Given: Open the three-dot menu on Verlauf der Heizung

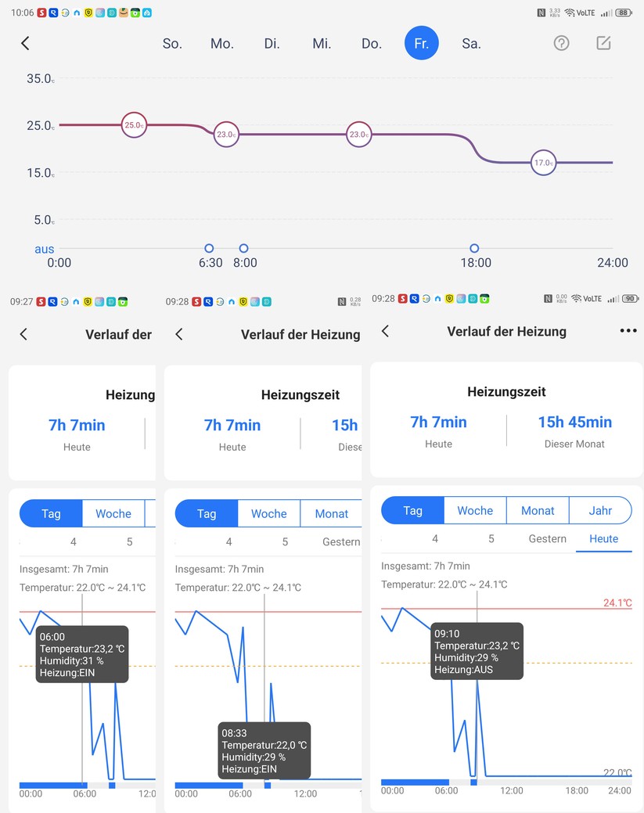Looking at the screenshot, I should click(628, 331).
